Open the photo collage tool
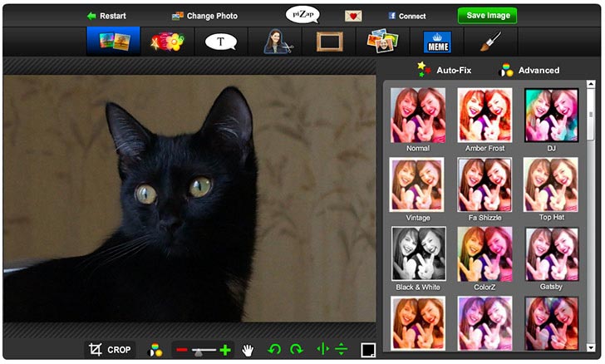 point(383,42)
